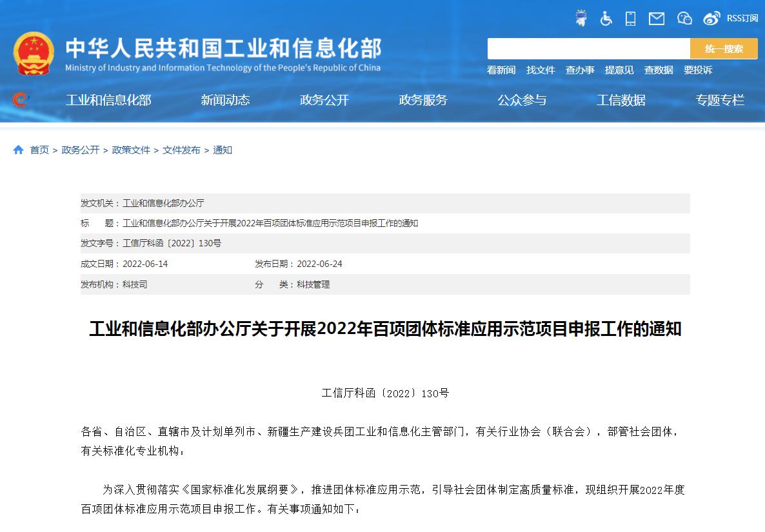Go to 首页 in the breadcrumb
The height and width of the screenshot is (532, 765).
point(39,150)
